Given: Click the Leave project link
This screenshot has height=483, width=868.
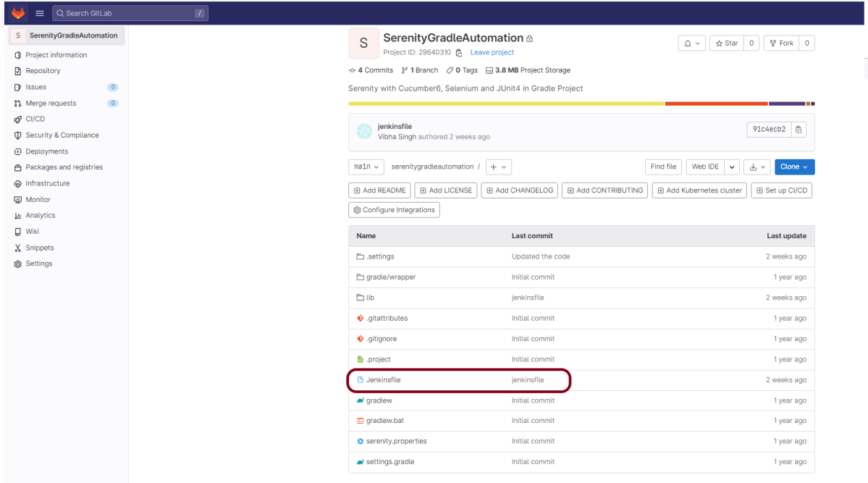Looking at the screenshot, I should [492, 53].
